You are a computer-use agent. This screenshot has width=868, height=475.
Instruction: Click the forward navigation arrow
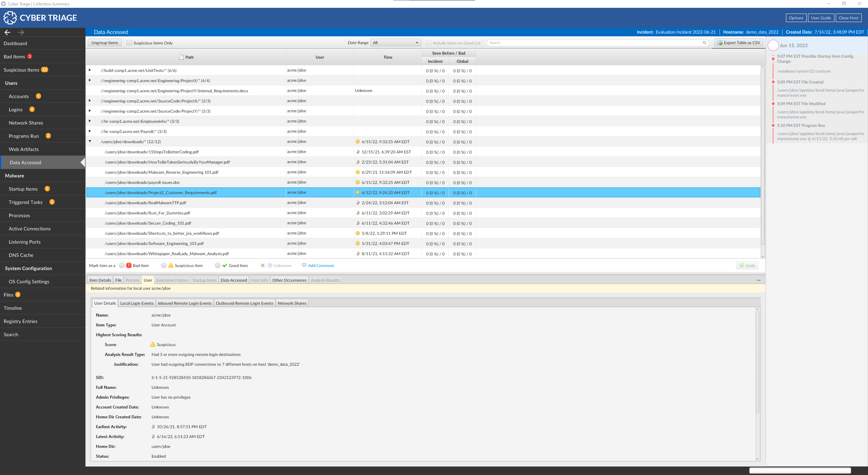tap(21, 32)
